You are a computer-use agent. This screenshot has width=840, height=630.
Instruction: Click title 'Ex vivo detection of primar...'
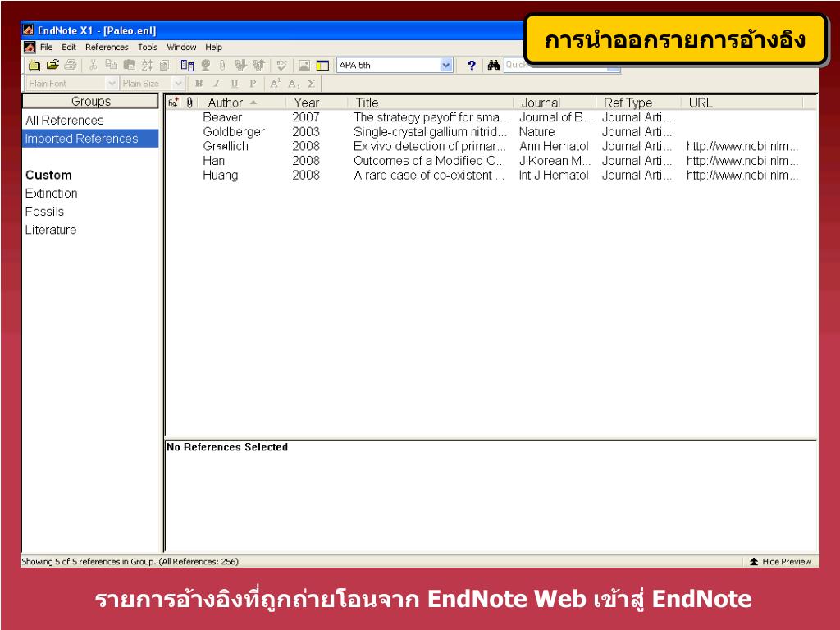[429, 146]
